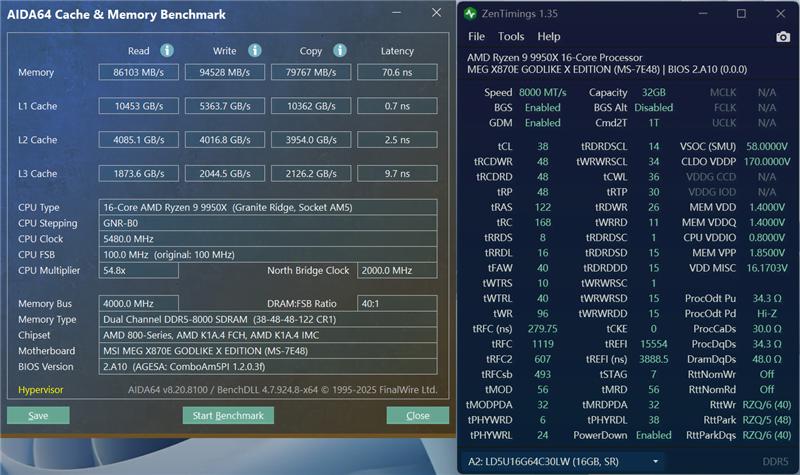Click the Read info icon in AIDA64
Viewport: 800px width, 475px height.
coord(167,50)
